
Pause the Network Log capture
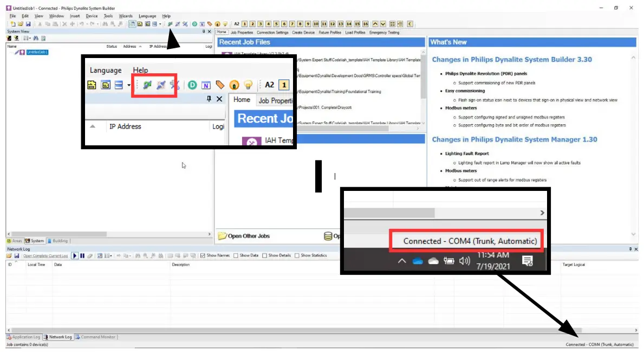[x=82, y=256]
